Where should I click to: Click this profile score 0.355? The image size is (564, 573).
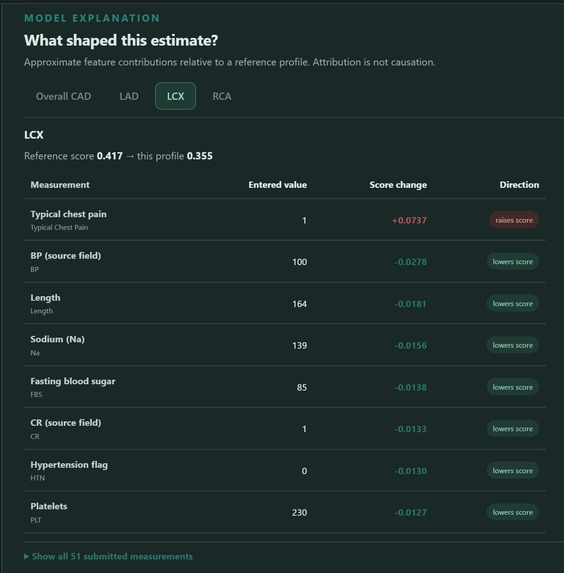click(200, 156)
